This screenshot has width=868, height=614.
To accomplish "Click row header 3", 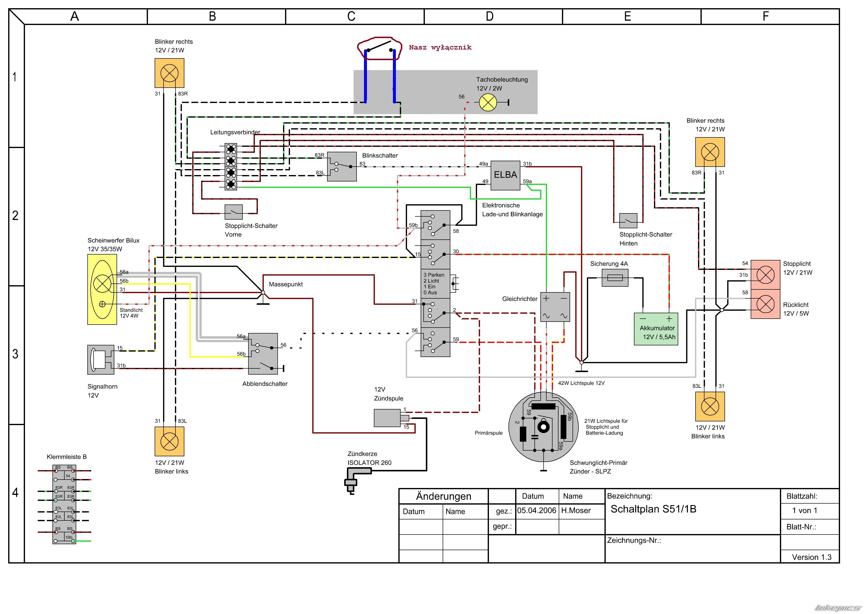I will [x=15, y=354].
